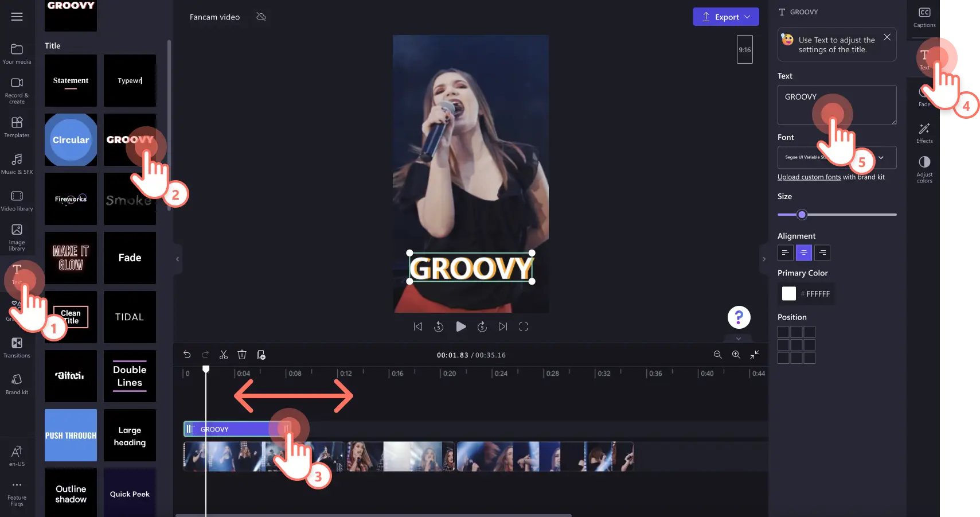Viewport: 980px width, 517px height.
Task: Align text to the center
Action: (804, 252)
